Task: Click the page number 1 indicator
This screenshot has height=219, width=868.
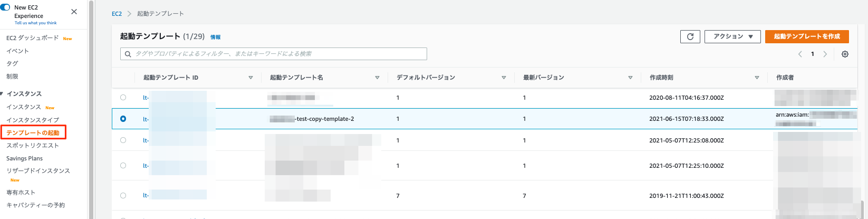Action: tap(813, 54)
